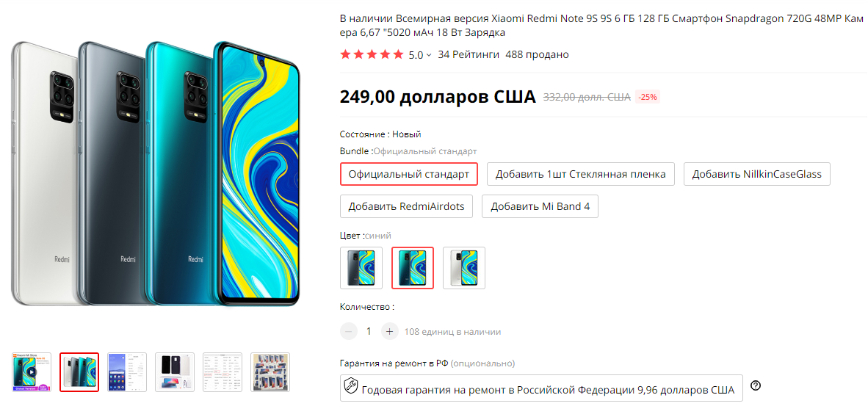Select the annual repair warranty option

tap(541, 389)
